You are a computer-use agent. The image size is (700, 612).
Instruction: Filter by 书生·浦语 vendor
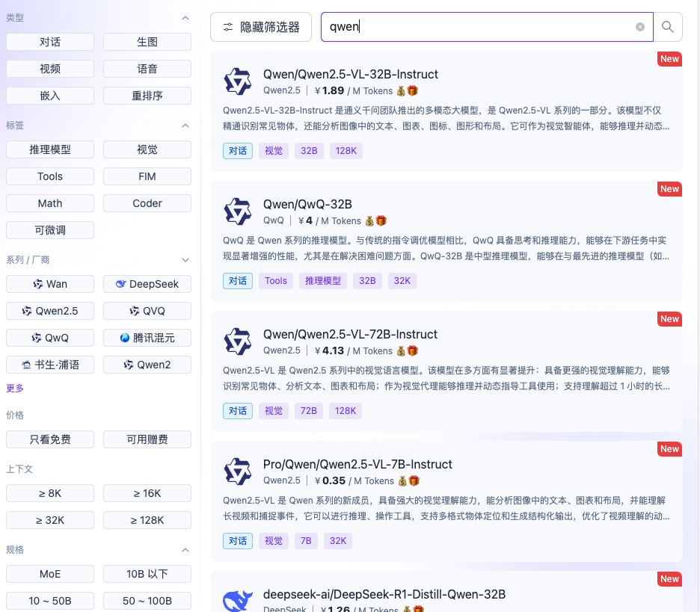tap(50, 365)
